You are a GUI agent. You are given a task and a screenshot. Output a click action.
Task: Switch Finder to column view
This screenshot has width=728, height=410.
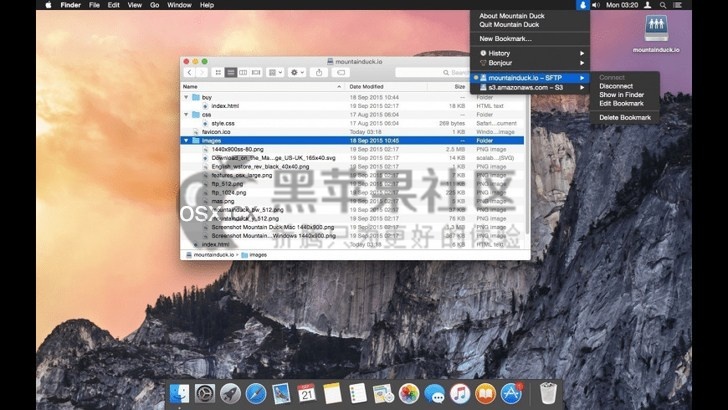pos(243,72)
